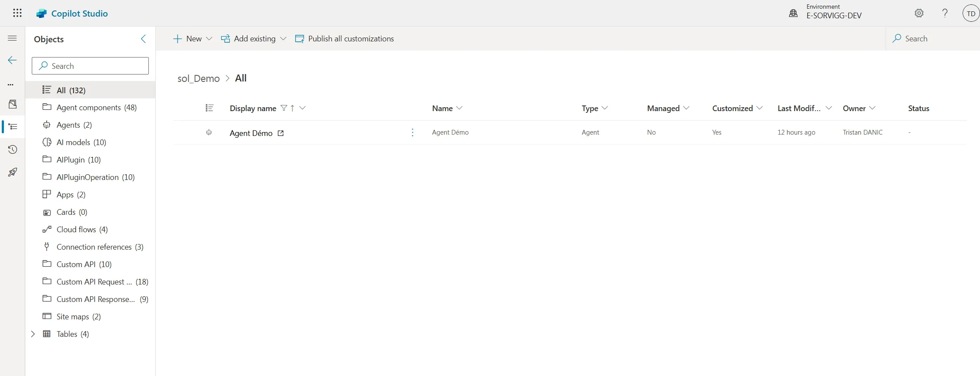
Task: Click the '12 hours ago' cell
Action: click(796, 132)
